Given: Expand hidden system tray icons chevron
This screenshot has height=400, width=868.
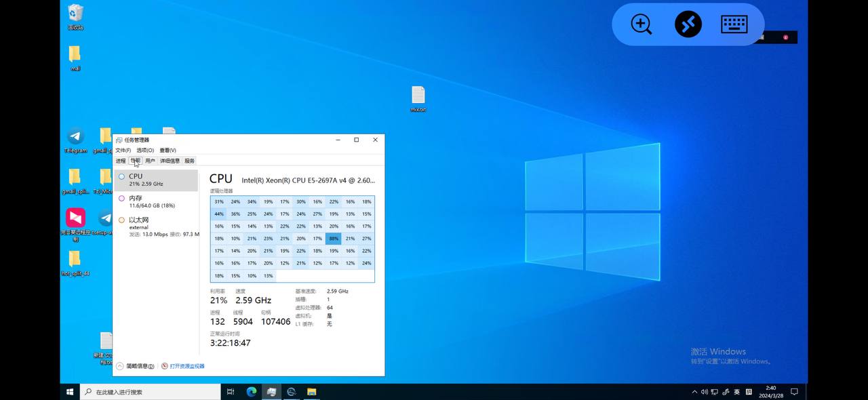Looking at the screenshot, I should [694, 392].
